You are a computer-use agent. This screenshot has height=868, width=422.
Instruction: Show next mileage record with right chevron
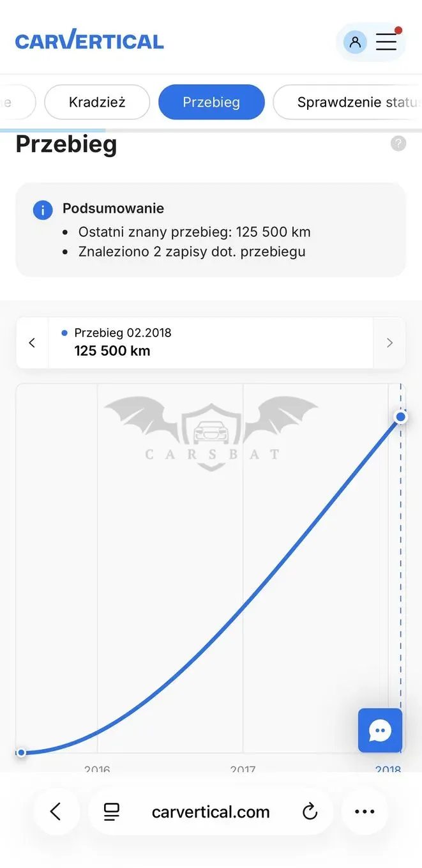(389, 343)
